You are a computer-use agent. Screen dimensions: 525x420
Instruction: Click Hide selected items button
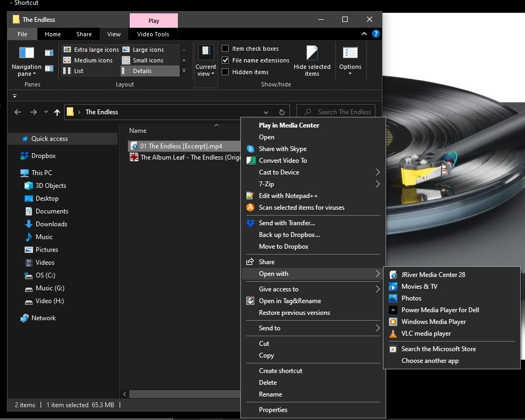click(x=312, y=60)
